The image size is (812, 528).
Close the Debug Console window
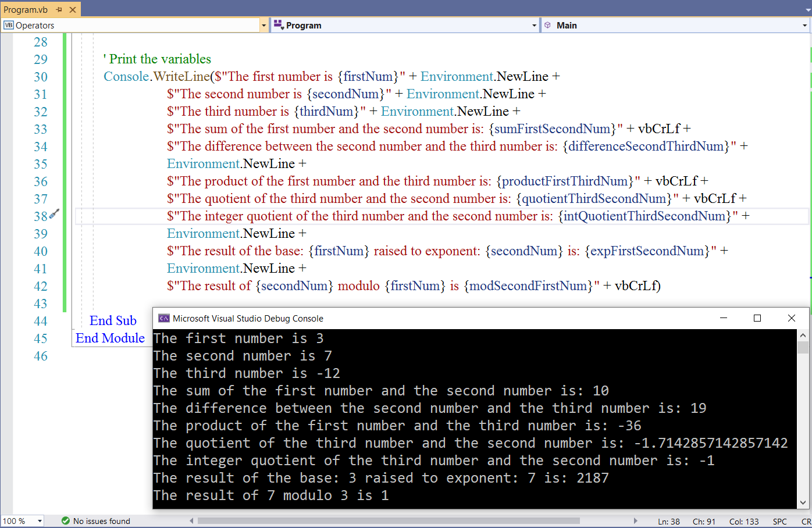791,318
